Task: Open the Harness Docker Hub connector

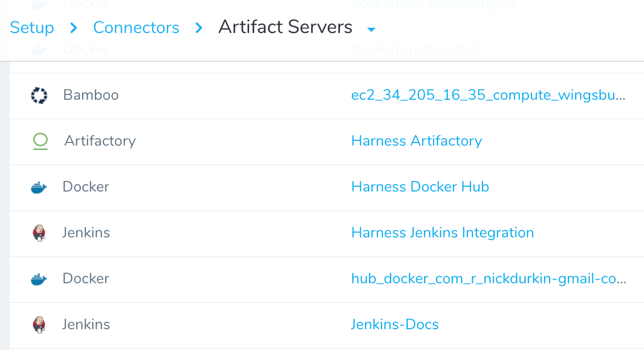Action: click(420, 187)
